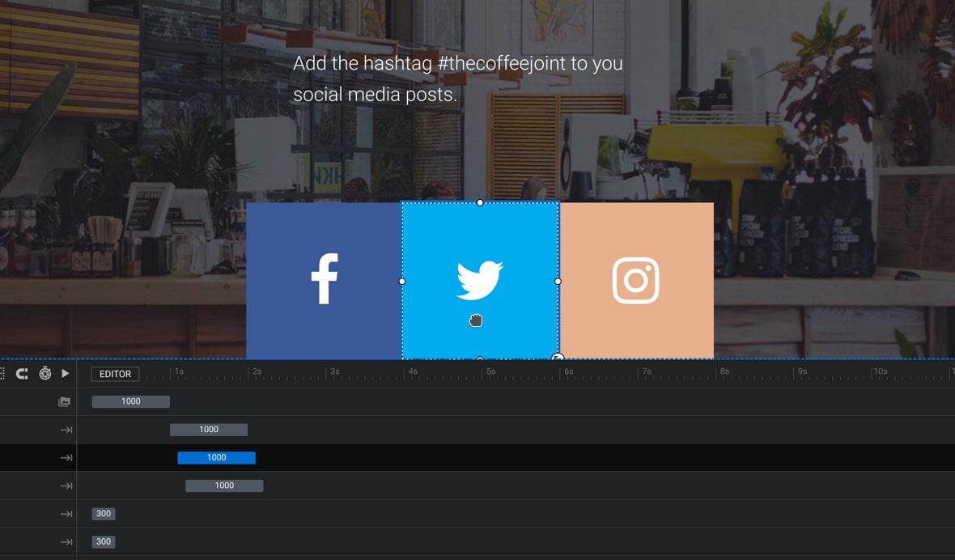Jump to the 6s mark on ruler

568,371
